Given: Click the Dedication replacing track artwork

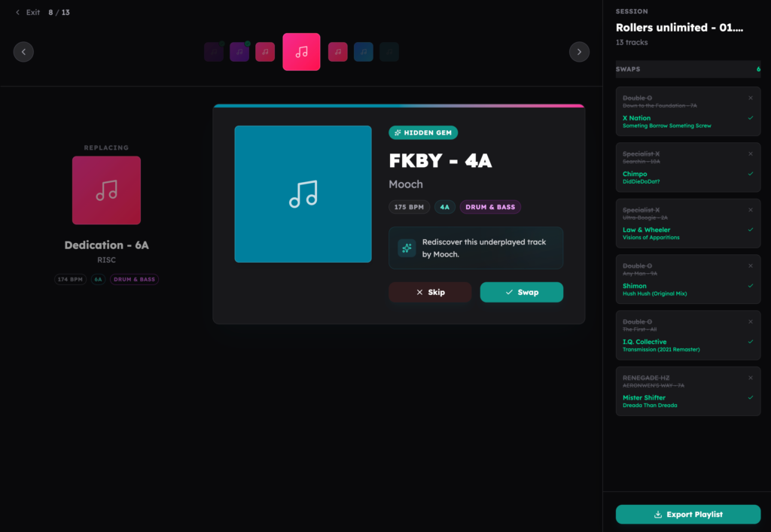Looking at the screenshot, I should (106, 190).
